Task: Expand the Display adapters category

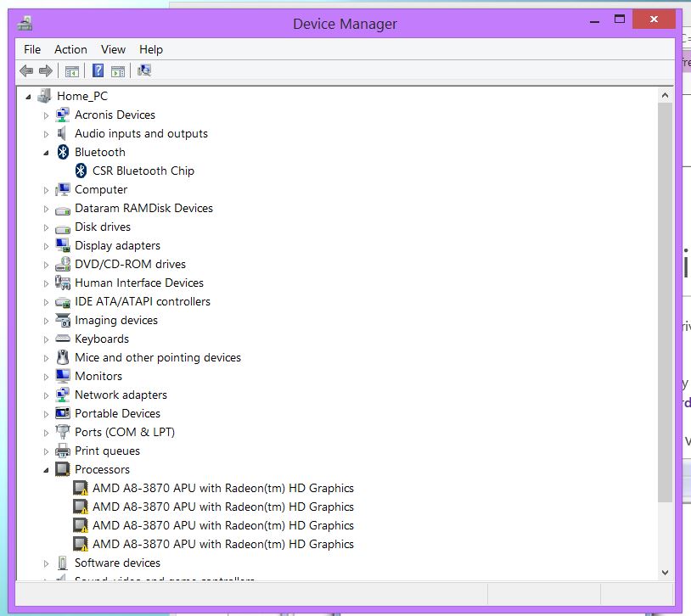Action: point(47,245)
